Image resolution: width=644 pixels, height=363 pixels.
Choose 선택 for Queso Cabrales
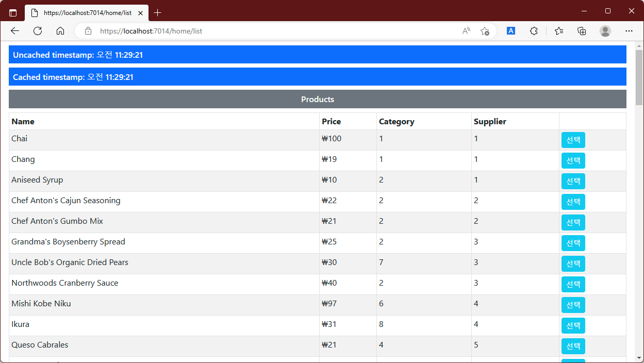click(573, 346)
